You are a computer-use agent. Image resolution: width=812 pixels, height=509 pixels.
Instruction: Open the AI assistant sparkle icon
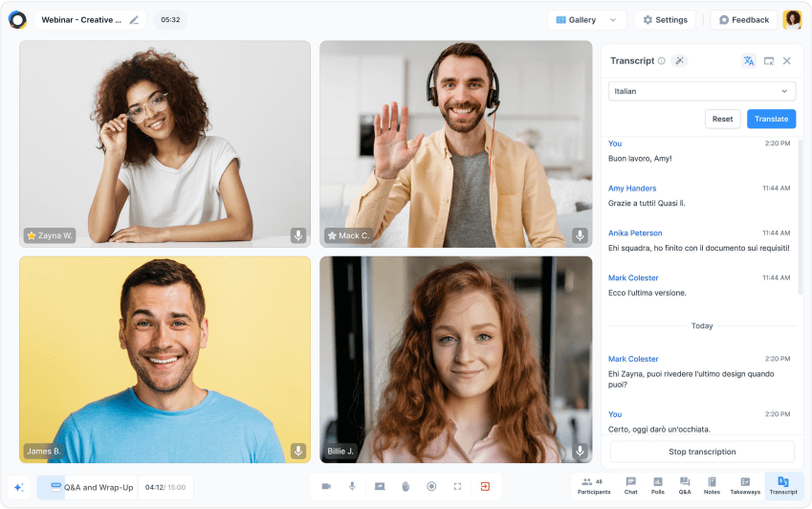pos(19,487)
